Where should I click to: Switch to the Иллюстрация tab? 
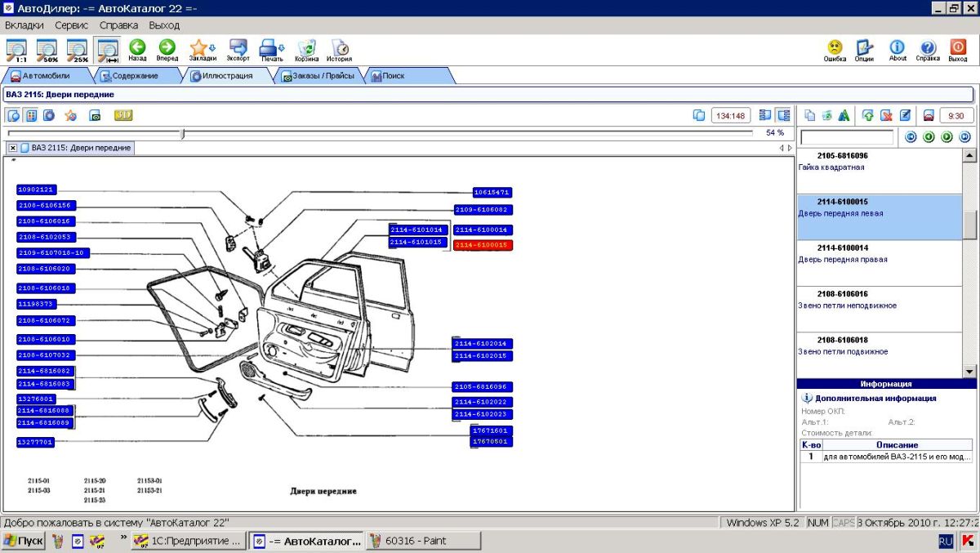pos(227,75)
